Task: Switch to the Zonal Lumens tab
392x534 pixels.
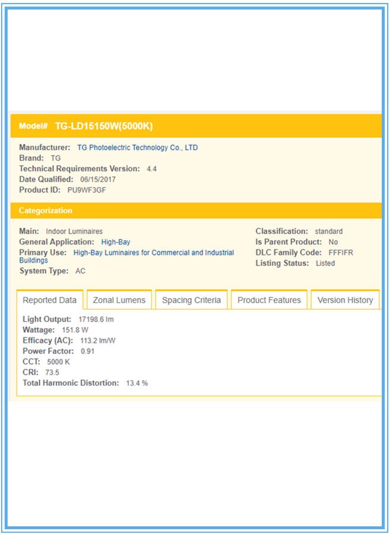Action: coord(119,300)
